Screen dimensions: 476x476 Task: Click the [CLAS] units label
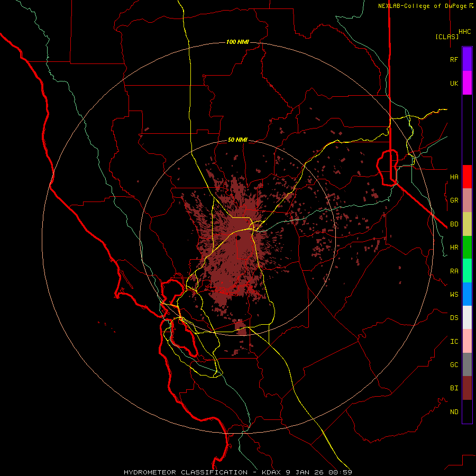[447, 36]
